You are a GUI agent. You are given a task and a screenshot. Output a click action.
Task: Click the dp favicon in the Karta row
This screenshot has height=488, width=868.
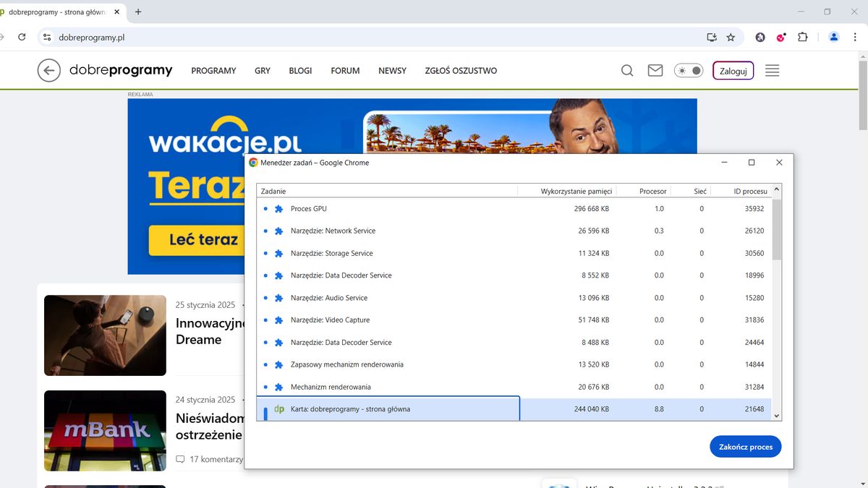(279, 409)
